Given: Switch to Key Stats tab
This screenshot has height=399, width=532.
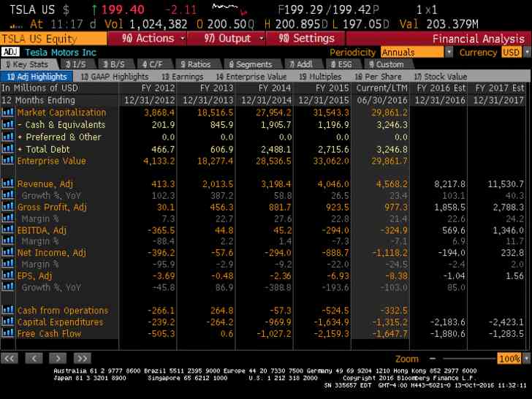Looking at the screenshot, I should point(28,64).
